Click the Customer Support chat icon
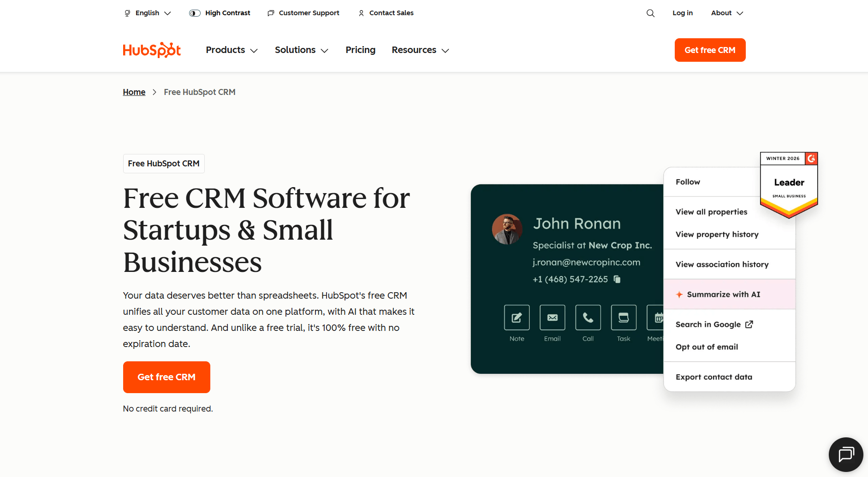Screen dimensions: 868x477 click(271, 13)
